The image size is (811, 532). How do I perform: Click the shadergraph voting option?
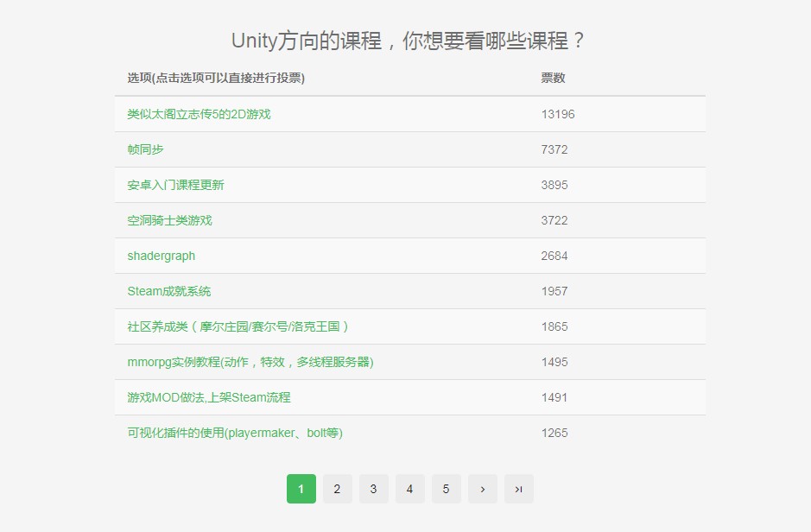point(161,256)
